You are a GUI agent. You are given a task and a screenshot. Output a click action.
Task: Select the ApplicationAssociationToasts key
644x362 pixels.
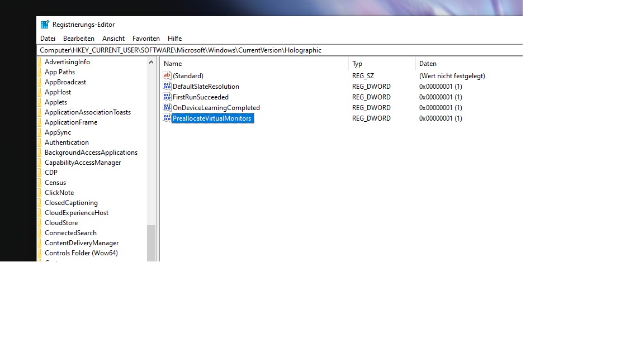87,112
